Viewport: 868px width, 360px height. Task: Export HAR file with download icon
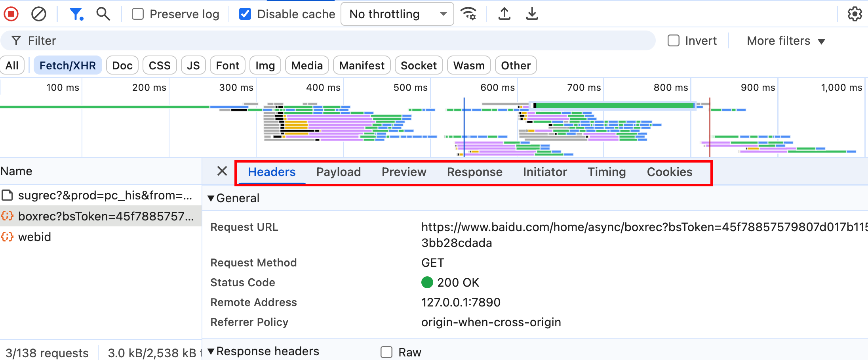point(532,14)
